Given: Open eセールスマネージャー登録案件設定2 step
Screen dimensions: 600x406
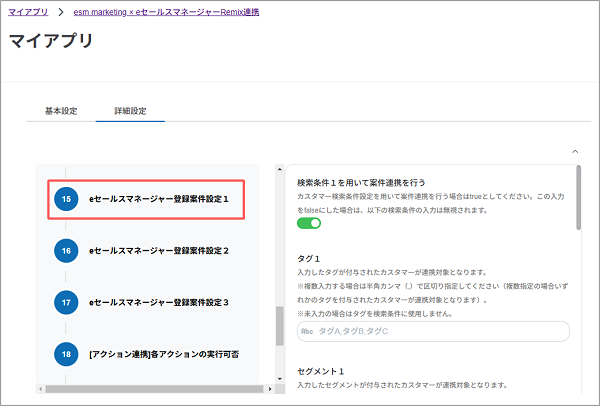Looking at the screenshot, I should tap(159, 250).
